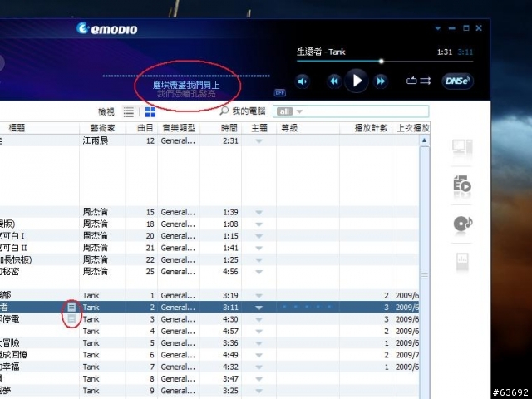Sort by the 音樂類型 column header

point(179,128)
